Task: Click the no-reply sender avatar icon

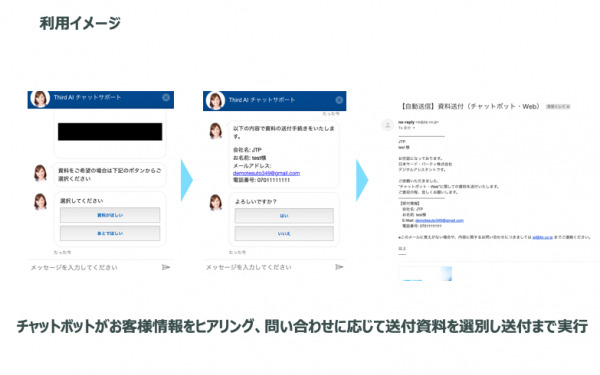Action: pyautogui.click(x=388, y=125)
